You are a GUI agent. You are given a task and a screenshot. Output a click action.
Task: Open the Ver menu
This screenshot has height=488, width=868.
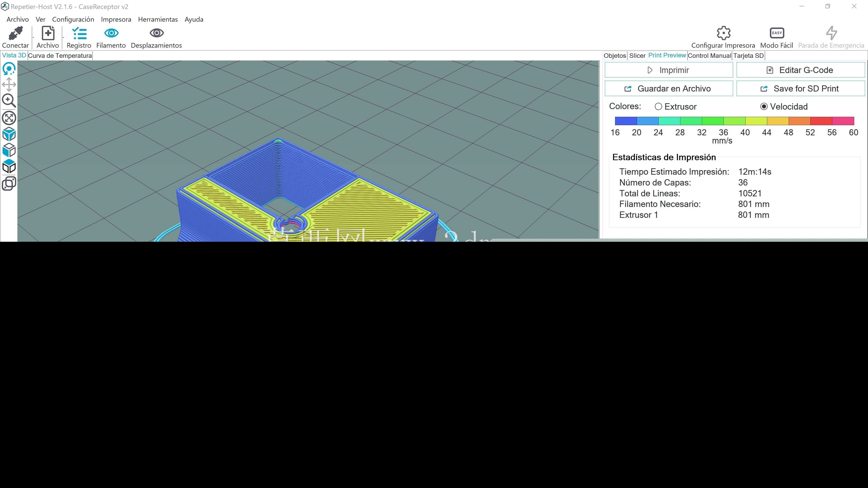pos(40,19)
